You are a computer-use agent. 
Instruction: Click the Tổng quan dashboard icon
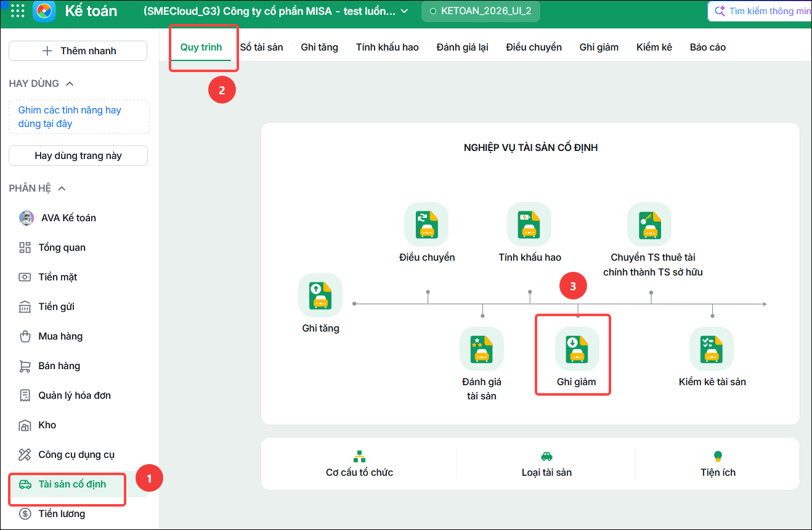tap(25, 248)
